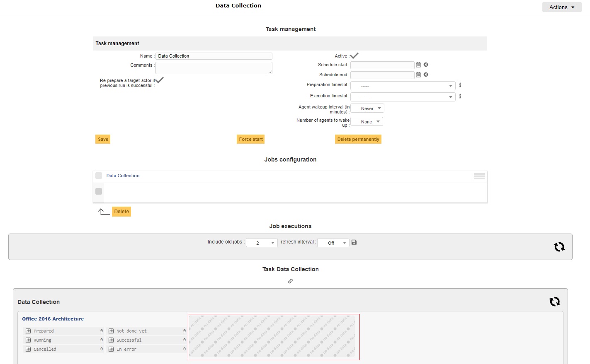Open the Actions menu
The width and height of the screenshot is (590, 364).
[561, 7]
